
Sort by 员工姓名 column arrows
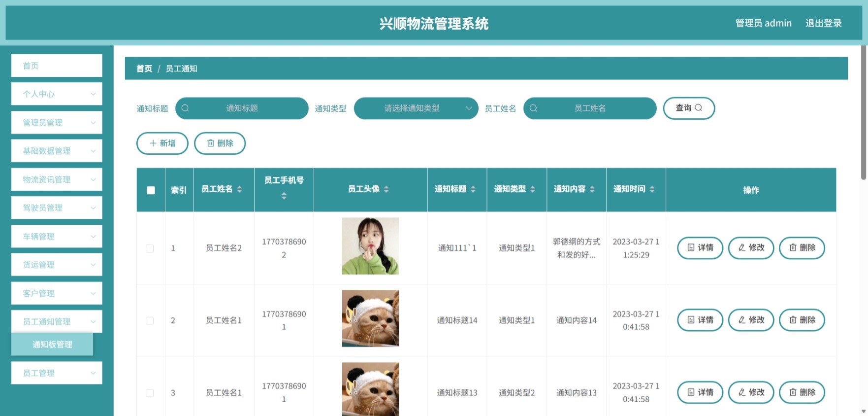239,189
